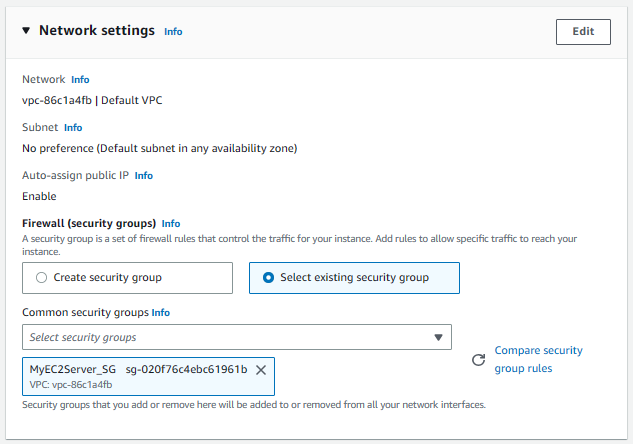Click the Network settings section heading
Image resolution: width=633 pixels, height=444 pixels.
[97, 30]
